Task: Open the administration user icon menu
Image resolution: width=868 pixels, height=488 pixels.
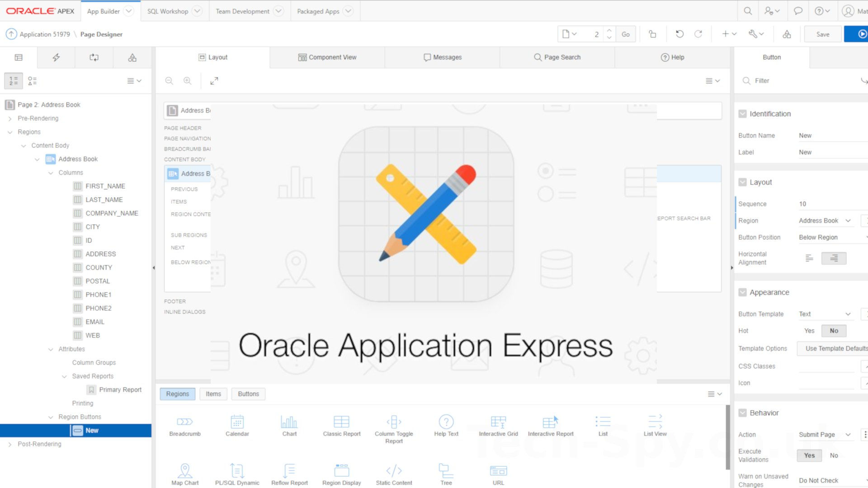Action: [x=772, y=11]
